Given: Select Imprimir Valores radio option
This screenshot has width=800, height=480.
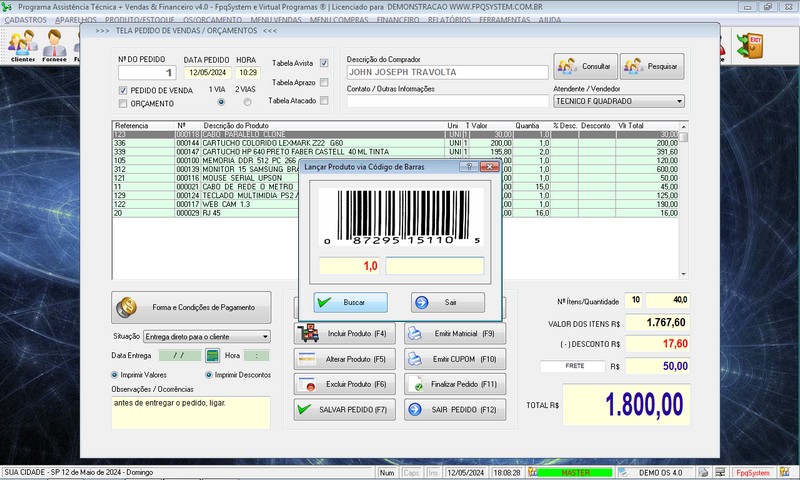Looking at the screenshot, I should 114,375.
